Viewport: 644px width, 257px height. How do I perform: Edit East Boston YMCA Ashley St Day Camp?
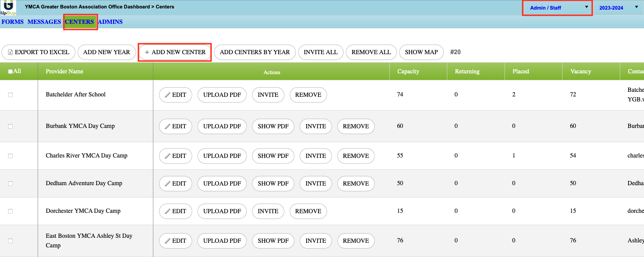pyautogui.click(x=176, y=241)
